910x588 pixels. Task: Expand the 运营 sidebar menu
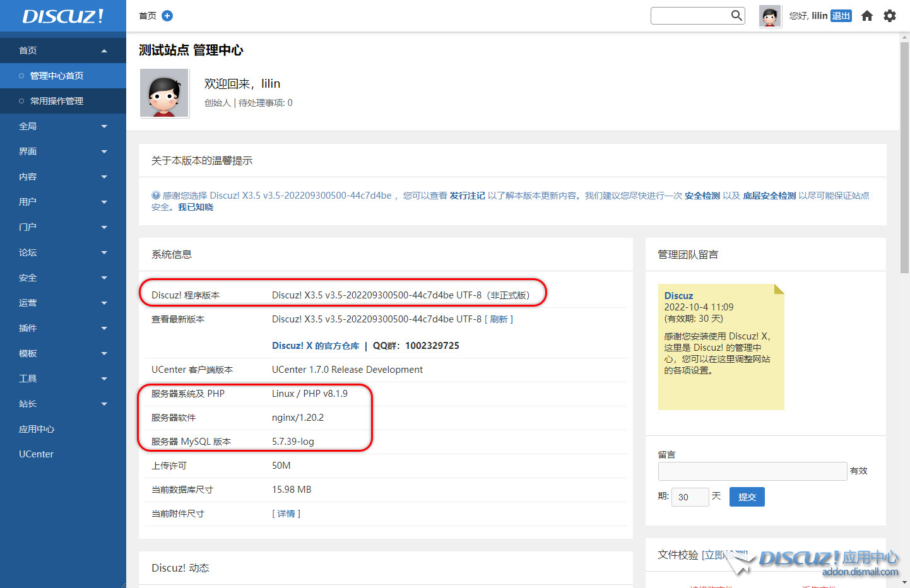[63, 303]
